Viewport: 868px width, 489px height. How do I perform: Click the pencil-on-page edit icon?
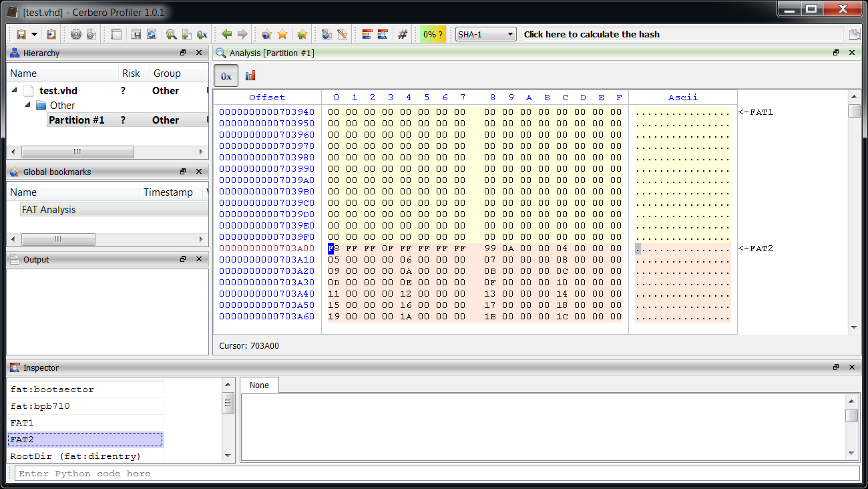click(x=342, y=34)
